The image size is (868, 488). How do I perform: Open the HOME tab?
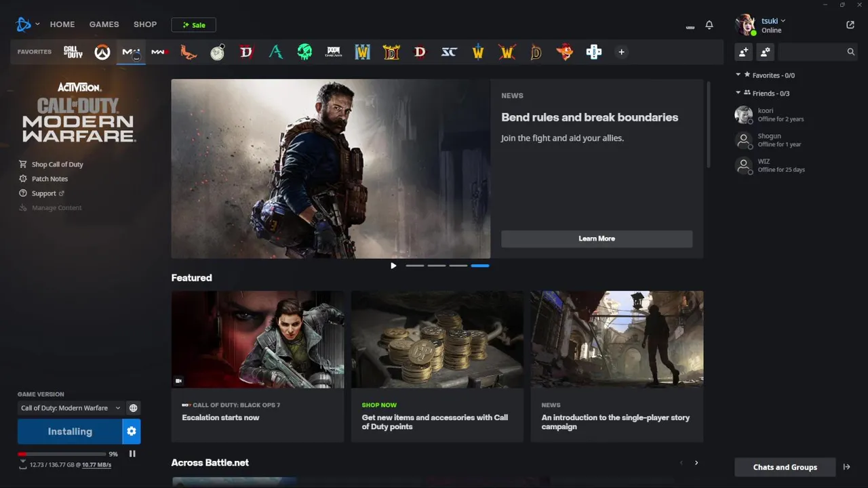(x=62, y=24)
